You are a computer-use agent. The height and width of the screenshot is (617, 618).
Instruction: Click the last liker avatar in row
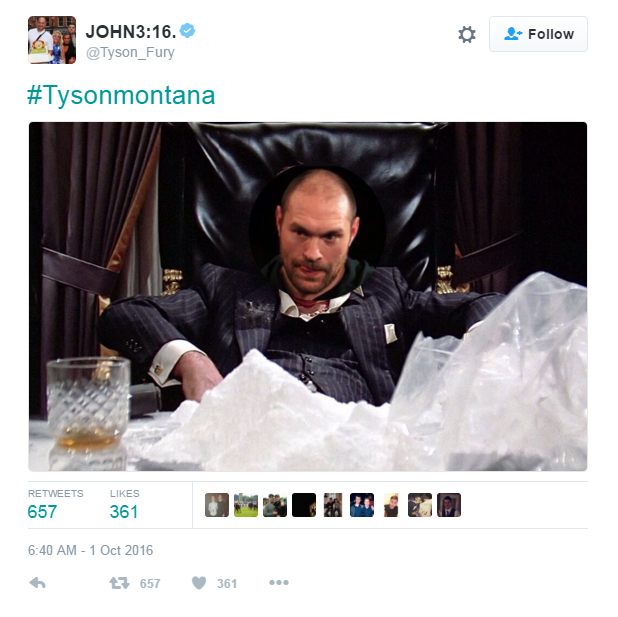pos(449,505)
